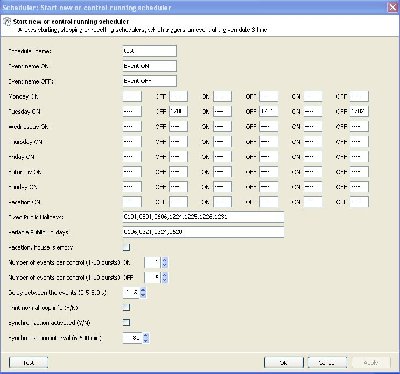The image size is (400, 374).
Task: Click the Variable Public Holidays field
Action: point(203,232)
